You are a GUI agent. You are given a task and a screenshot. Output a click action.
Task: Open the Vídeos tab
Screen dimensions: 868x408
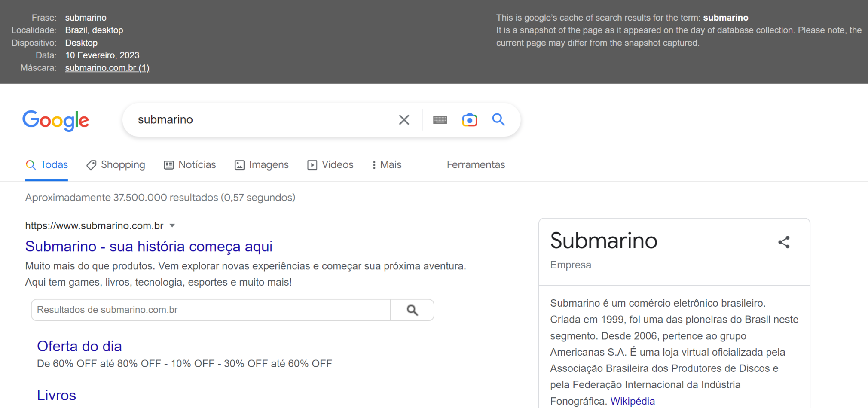click(x=330, y=165)
